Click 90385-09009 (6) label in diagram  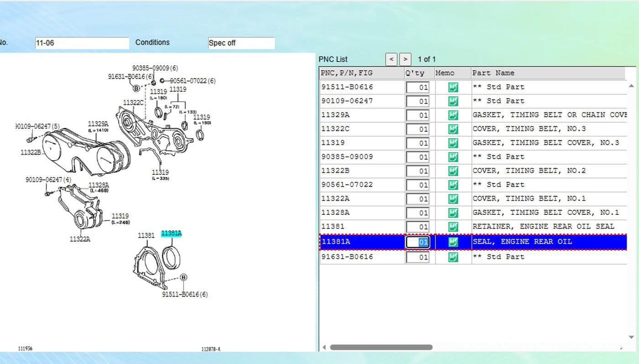(155, 68)
